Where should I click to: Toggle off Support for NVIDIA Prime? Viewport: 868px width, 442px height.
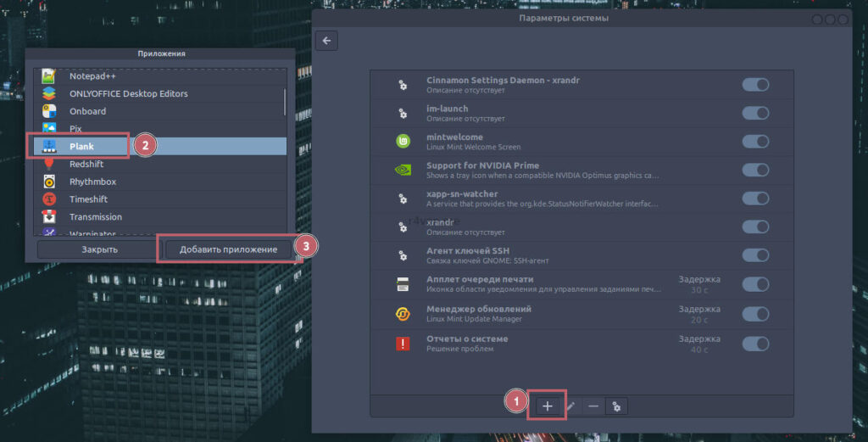pos(754,171)
